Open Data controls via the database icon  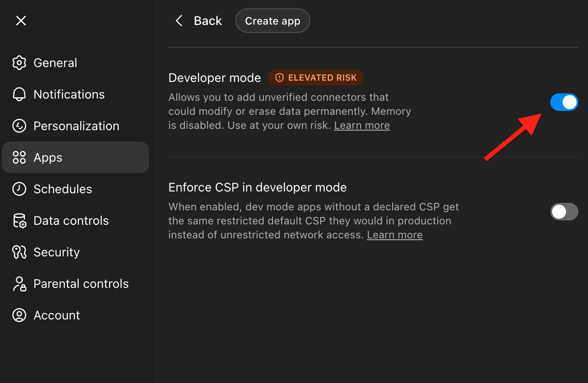[19, 220]
